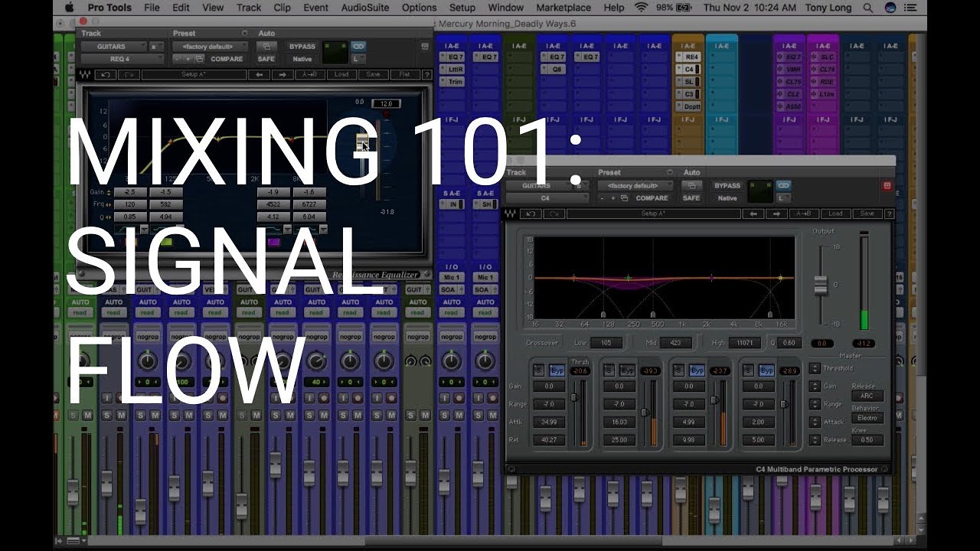Open GUITARS track selector in C4 window

click(x=538, y=185)
